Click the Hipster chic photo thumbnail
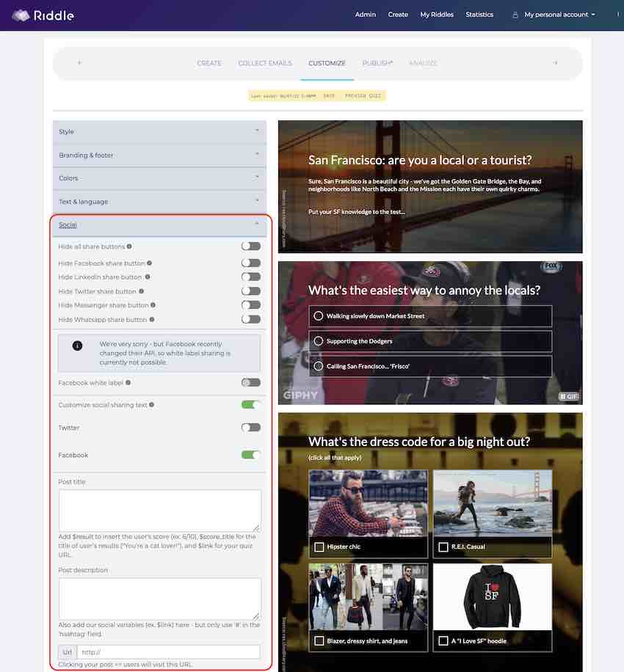Viewport: 624px width, 672px height. tap(369, 503)
